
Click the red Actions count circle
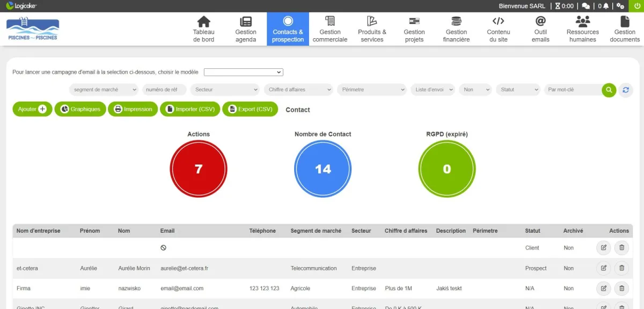coord(199,169)
